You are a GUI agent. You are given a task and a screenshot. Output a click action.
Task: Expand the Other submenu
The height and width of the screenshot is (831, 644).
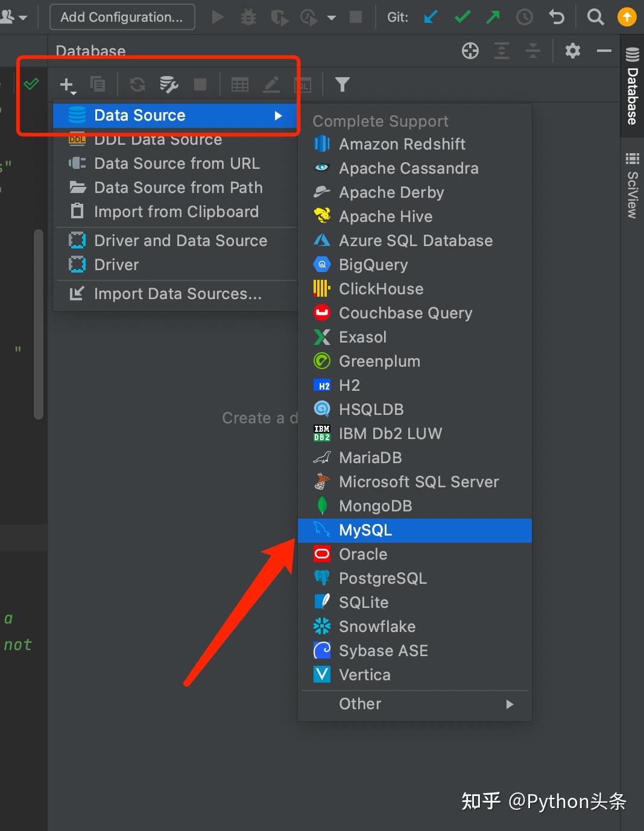point(415,704)
